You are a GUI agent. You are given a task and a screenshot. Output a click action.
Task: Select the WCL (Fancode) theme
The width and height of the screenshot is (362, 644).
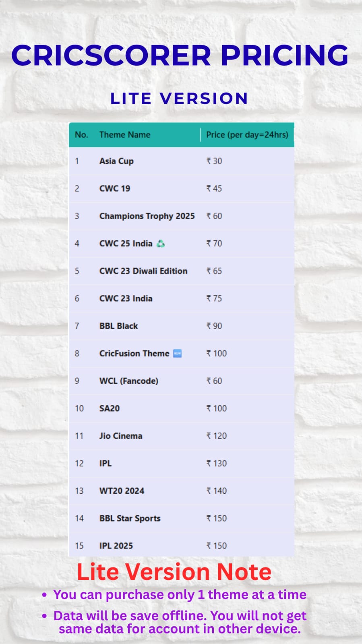point(128,381)
